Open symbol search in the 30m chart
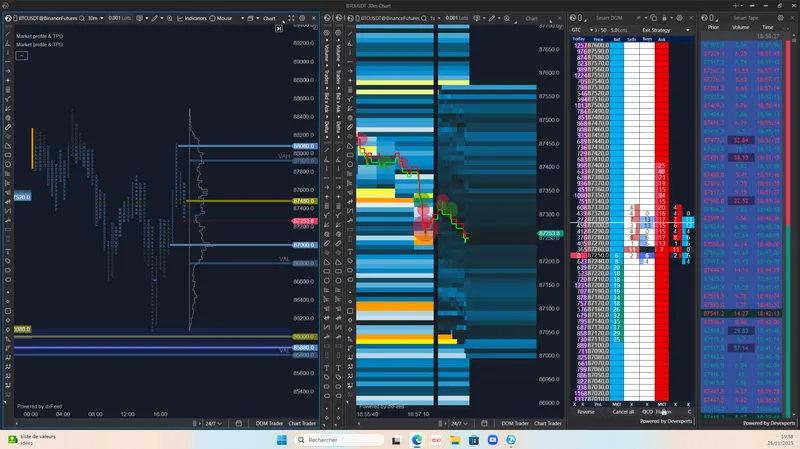 82,18
